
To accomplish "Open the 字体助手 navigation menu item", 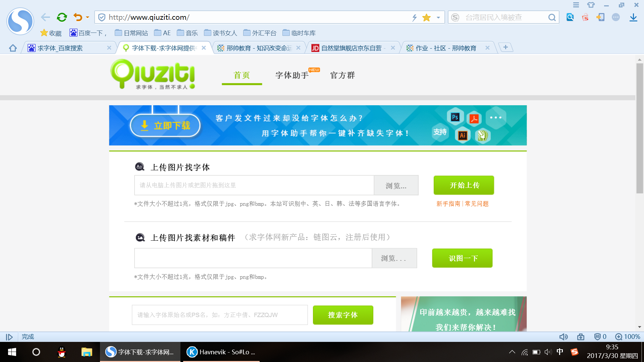I will pyautogui.click(x=292, y=75).
